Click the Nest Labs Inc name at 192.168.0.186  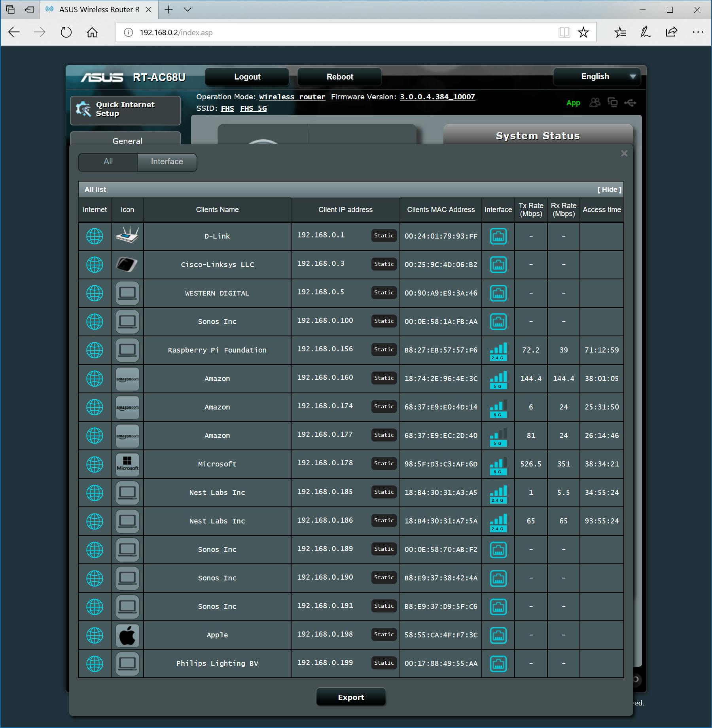pyautogui.click(x=217, y=521)
